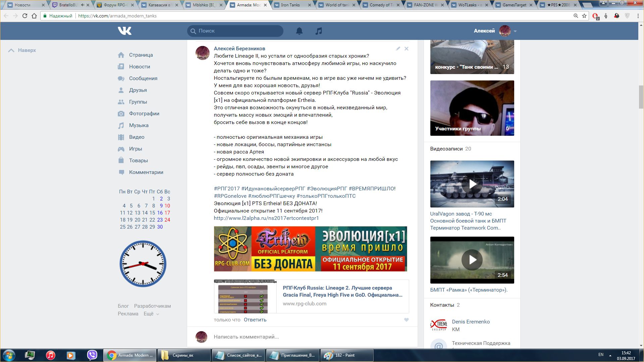644x362 pixels.
Task: Click the page vertical scrollbar
Action: click(641, 97)
